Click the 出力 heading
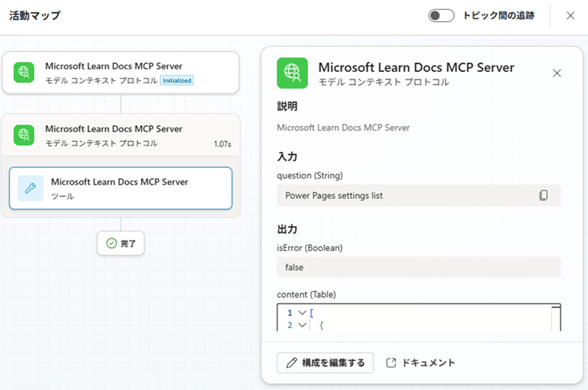The width and height of the screenshot is (588, 390). (287, 229)
